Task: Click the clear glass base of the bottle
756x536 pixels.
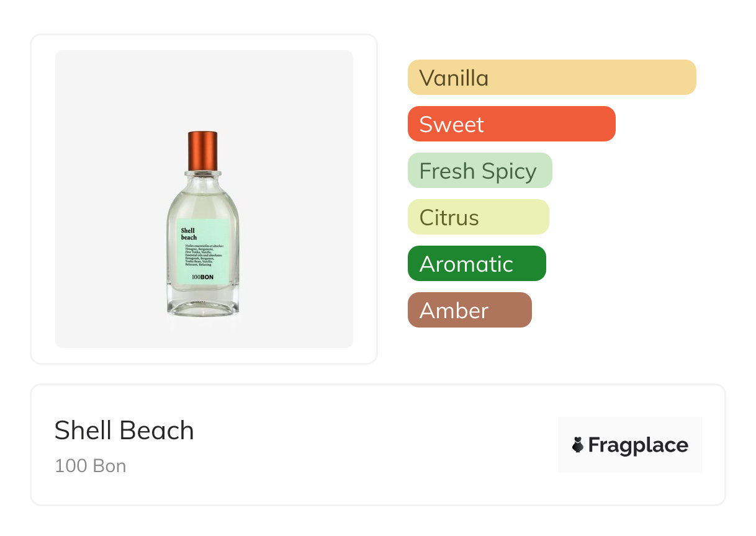Action: click(x=203, y=304)
